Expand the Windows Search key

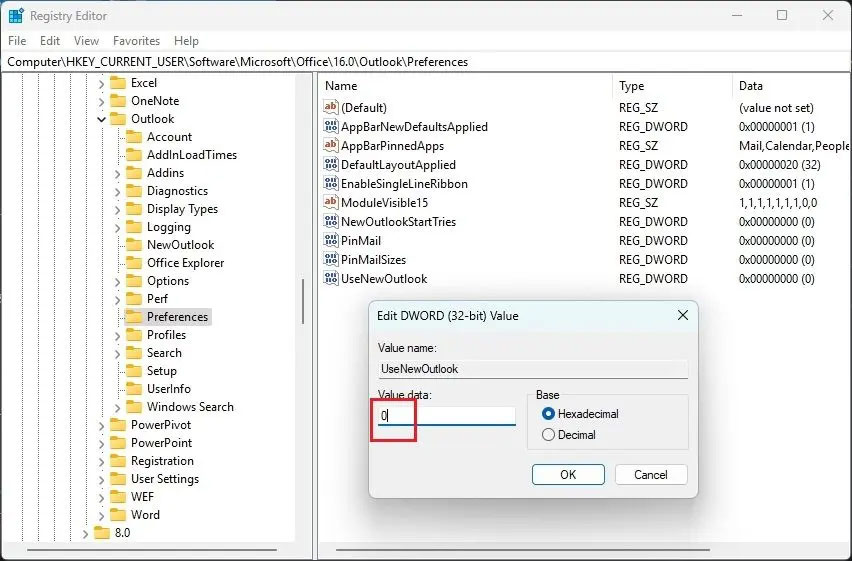click(x=117, y=407)
